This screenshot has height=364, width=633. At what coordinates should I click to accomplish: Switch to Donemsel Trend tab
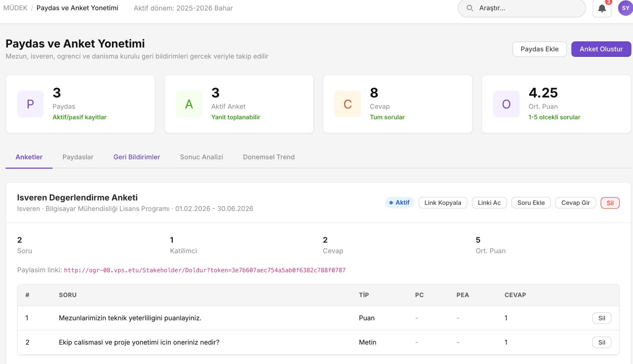click(269, 157)
